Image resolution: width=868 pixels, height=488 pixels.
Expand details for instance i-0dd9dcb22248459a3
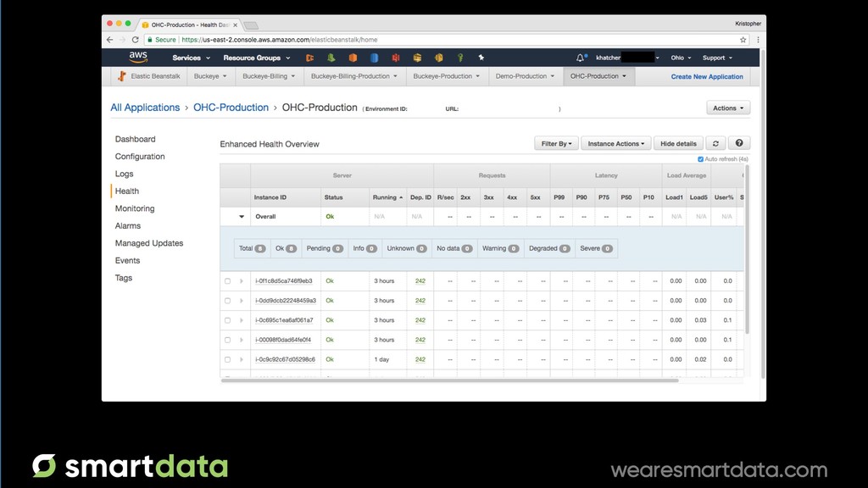point(242,301)
